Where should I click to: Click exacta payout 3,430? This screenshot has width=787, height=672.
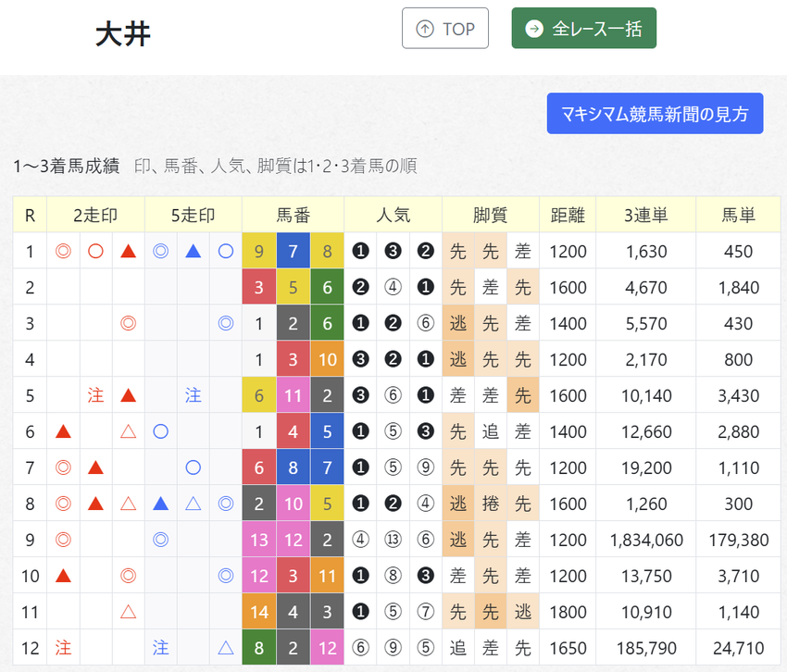point(738,395)
